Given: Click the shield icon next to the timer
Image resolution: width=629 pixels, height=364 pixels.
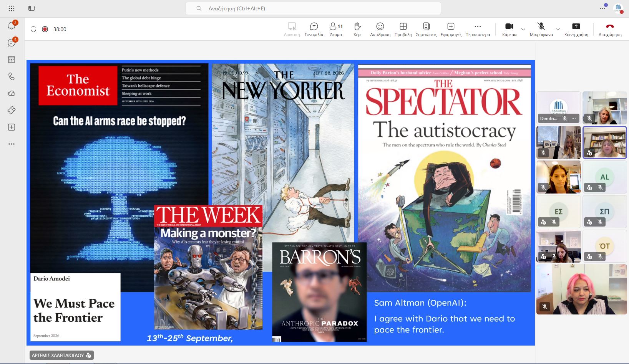Looking at the screenshot, I should tap(33, 29).
